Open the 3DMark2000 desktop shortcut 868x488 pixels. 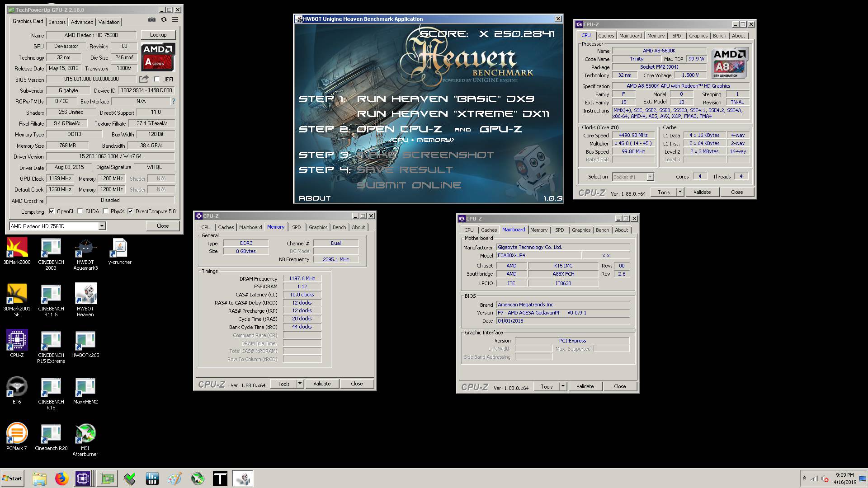(x=17, y=251)
